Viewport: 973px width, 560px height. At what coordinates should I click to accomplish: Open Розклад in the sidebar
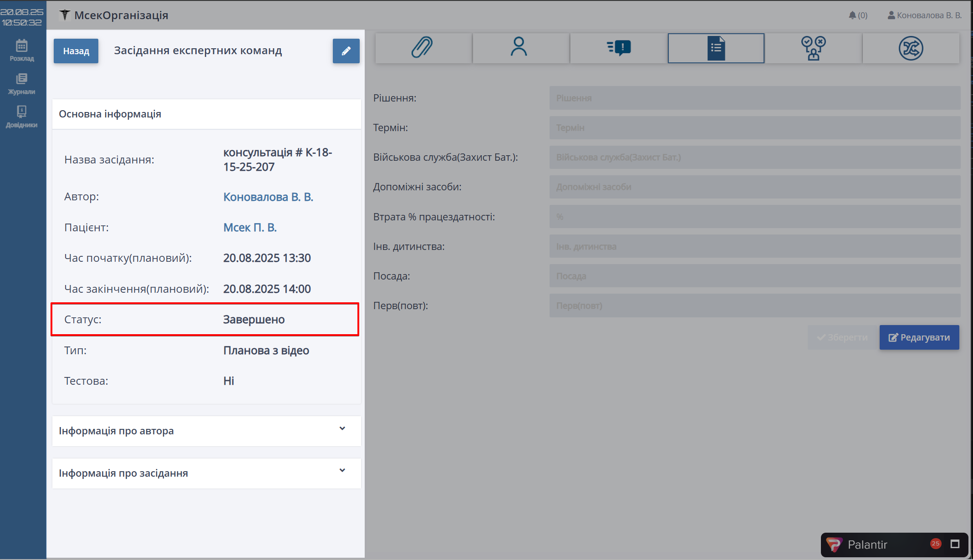tap(21, 50)
